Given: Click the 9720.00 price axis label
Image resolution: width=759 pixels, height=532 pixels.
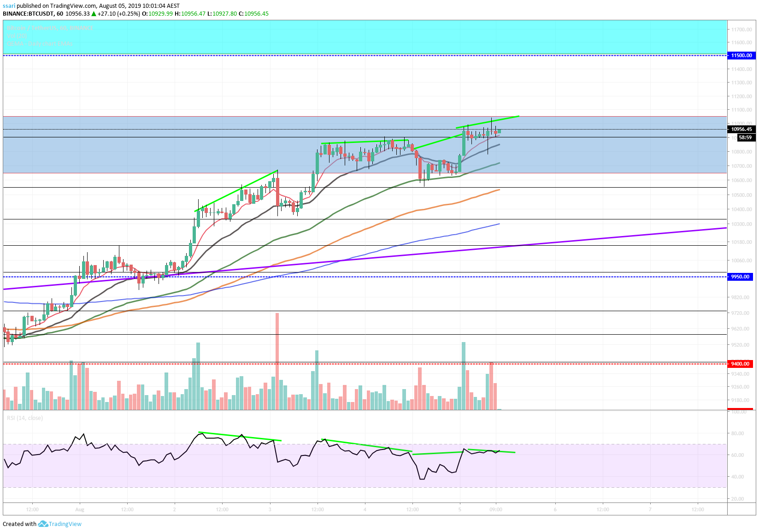Looking at the screenshot, I should point(741,313).
